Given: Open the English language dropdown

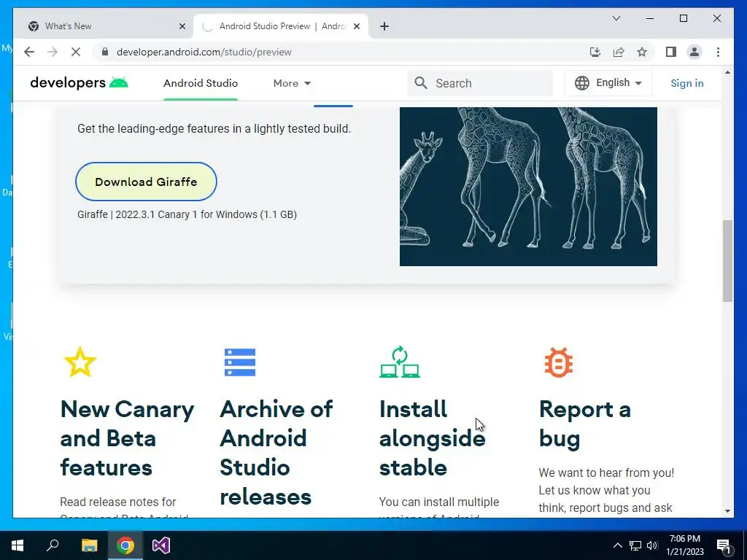Looking at the screenshot, I should click(608, 83).
